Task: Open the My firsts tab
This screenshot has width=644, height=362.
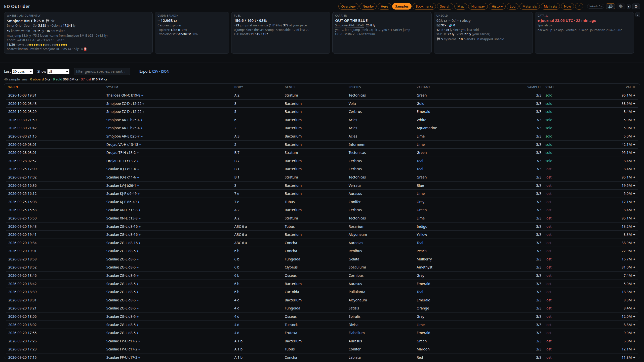Action: 550,7
